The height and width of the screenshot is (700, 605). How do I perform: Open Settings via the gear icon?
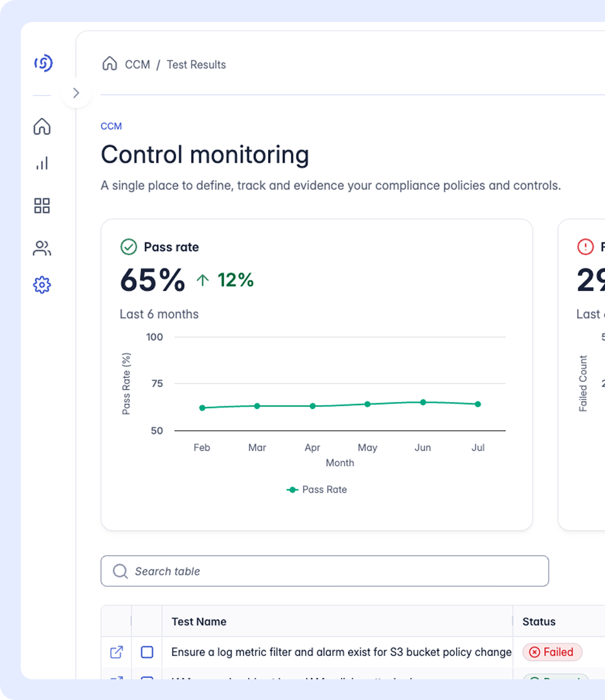41,285
